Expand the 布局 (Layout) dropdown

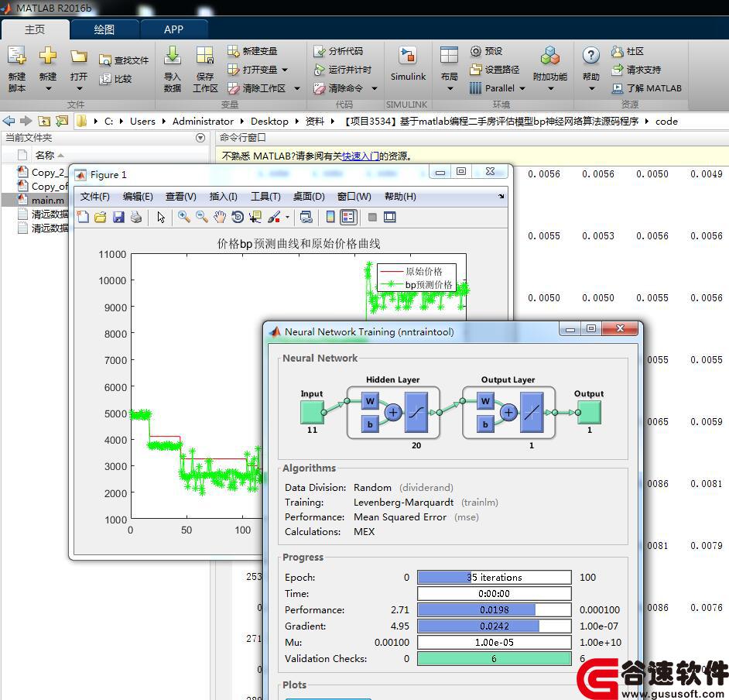pos(450,89)
